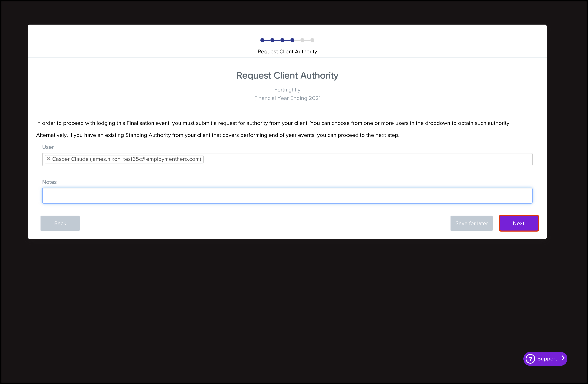Click the step label under progress dots
Viewport: 588px width, 384px height.
pos(287,52)
